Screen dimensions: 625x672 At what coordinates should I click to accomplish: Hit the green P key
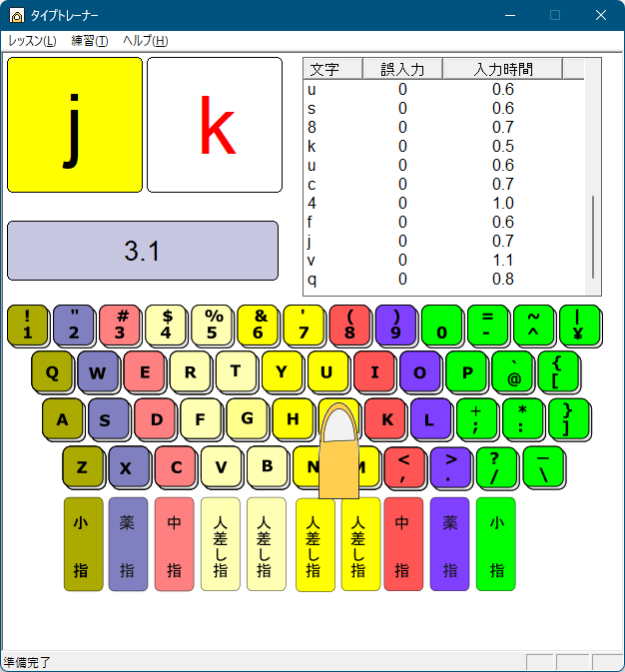tap(465, 371)
